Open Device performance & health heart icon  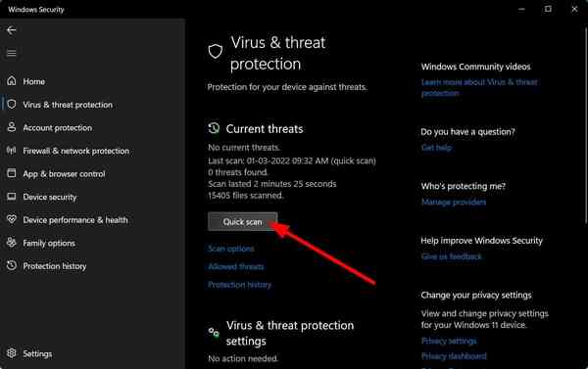(x=12, y=219)
